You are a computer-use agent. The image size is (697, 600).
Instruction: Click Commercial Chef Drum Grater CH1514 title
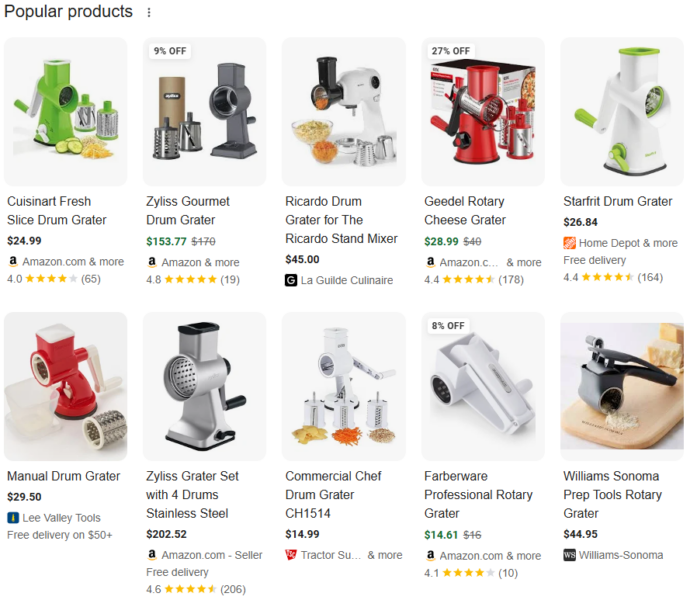pyautogui.click(x=333, y=495)
